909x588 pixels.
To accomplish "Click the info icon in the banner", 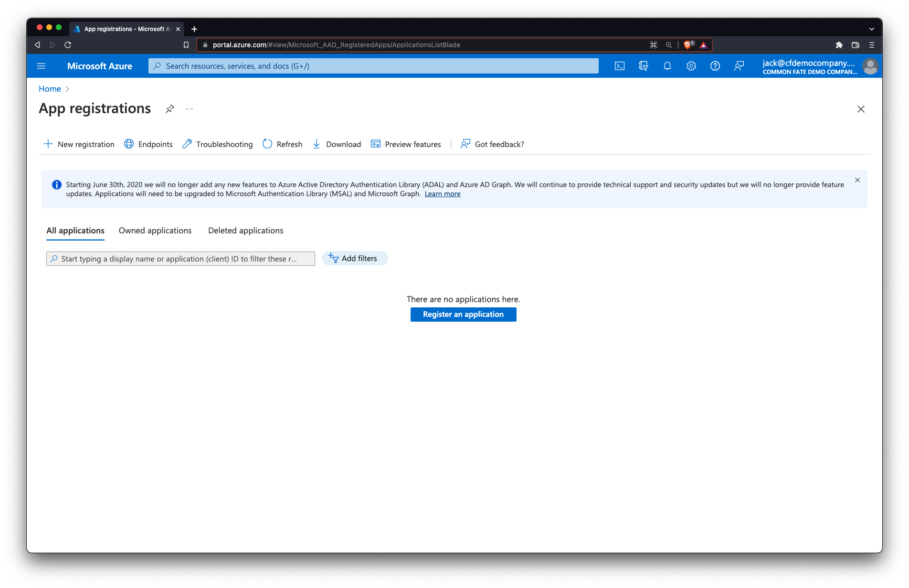I will 56,185.
